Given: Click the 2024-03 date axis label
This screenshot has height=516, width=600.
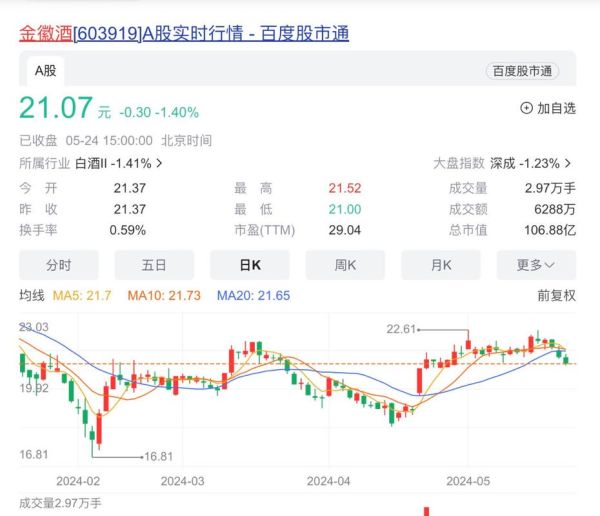Looking at the screenshot, I should (183, 481).
